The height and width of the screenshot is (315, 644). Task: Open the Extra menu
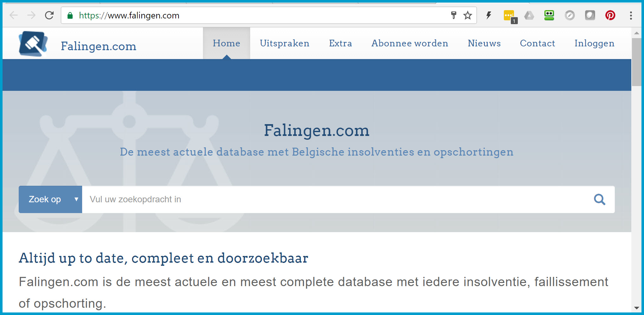tap(341, 43)
